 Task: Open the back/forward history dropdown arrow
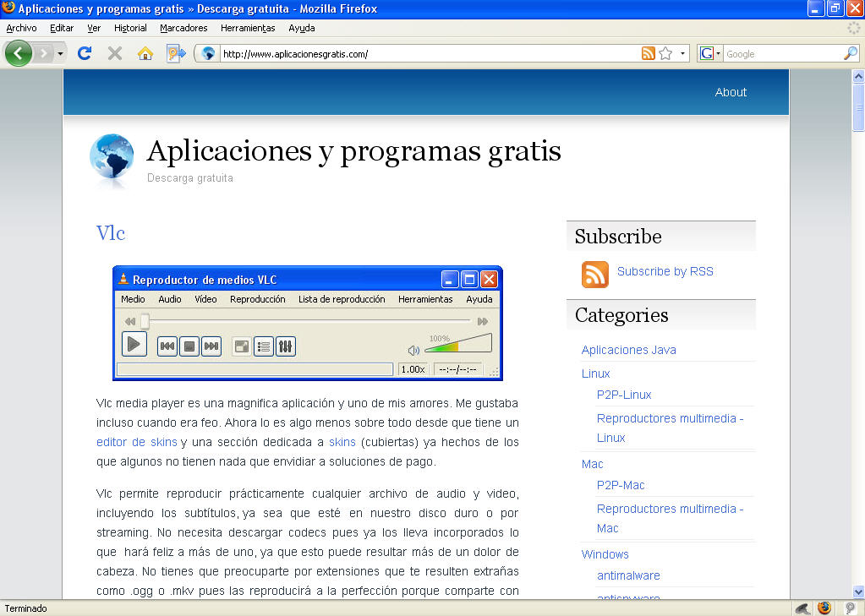(60, 54)
